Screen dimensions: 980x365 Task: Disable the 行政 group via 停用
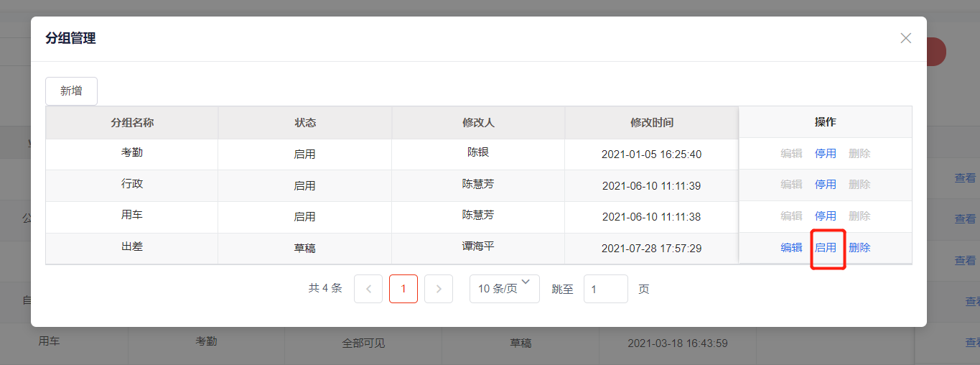(x=825, y=185)
